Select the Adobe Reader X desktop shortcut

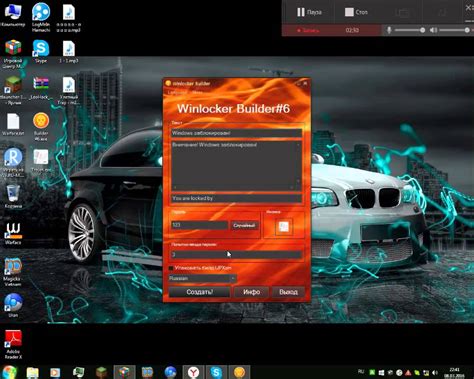[x=13, y=344]
